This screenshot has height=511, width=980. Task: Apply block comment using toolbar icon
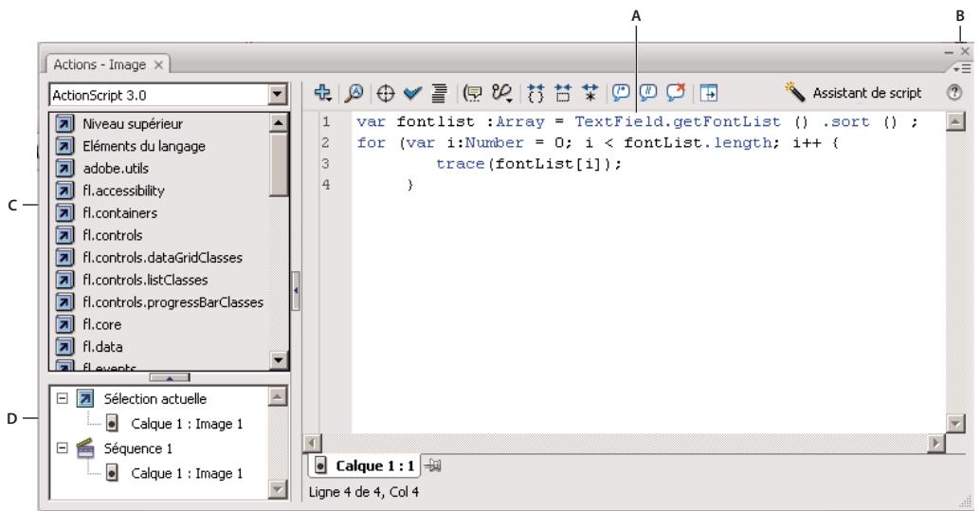620,93
